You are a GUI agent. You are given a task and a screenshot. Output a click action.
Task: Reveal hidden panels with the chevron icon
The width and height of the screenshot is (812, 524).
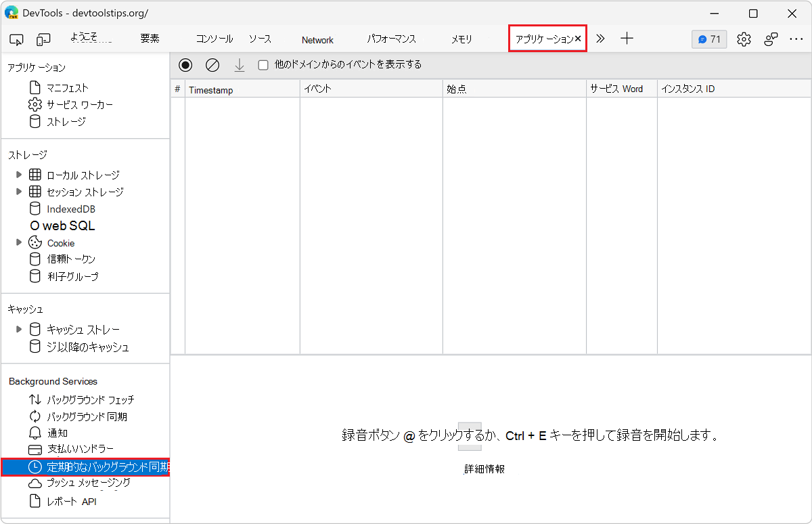(600, 39)
